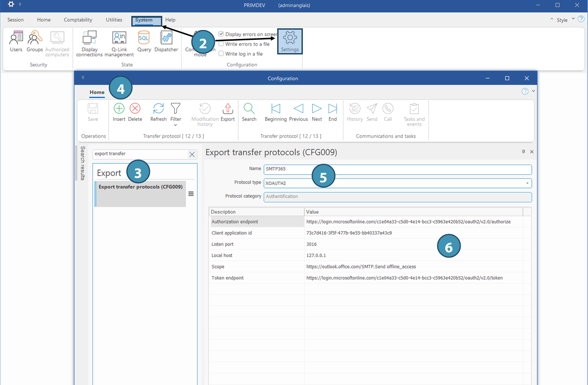The height and width of the screenshot is (385, 588).
Task: Open the Style dropdown in ribbon
Action: [x=565, y=19]
